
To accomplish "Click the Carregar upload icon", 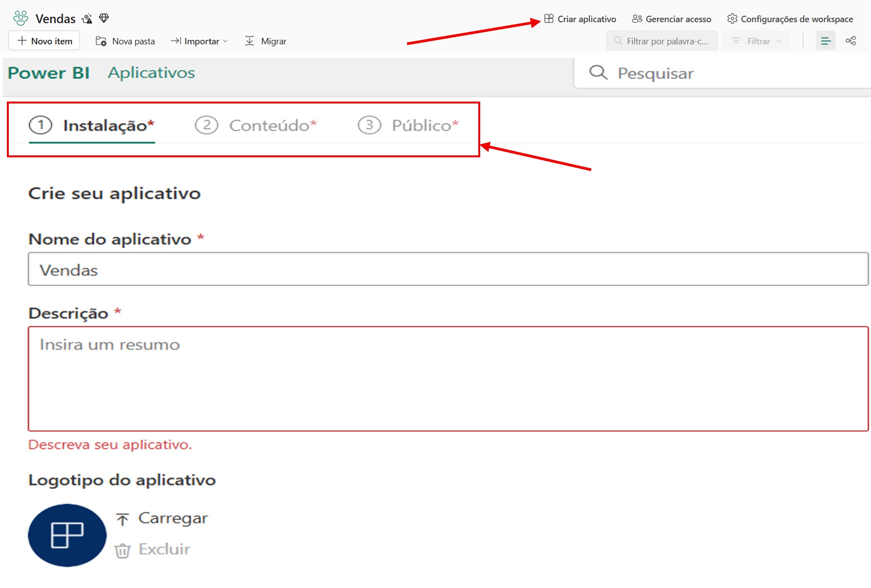I will pyautogui.click(x=122, y=519).
